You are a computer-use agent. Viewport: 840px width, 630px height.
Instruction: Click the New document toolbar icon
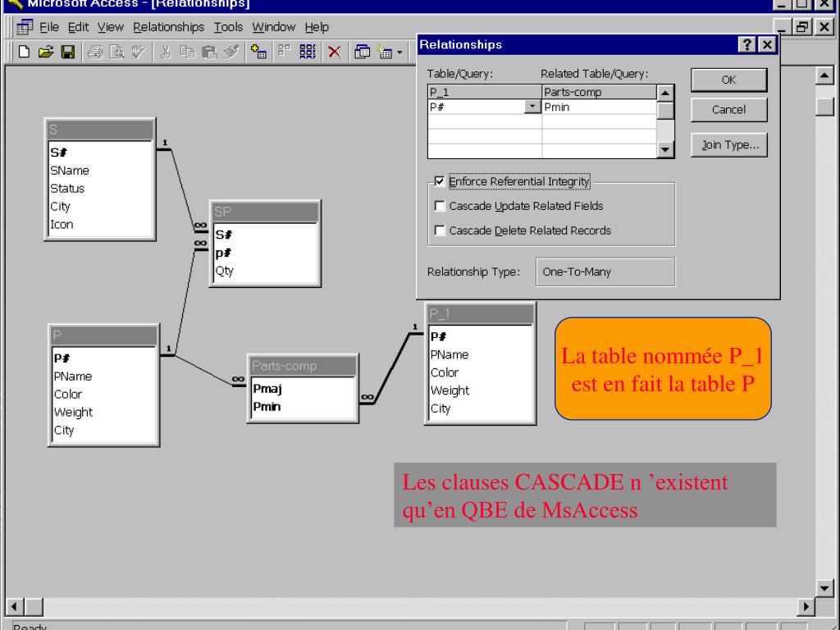[x=24, y=52]
